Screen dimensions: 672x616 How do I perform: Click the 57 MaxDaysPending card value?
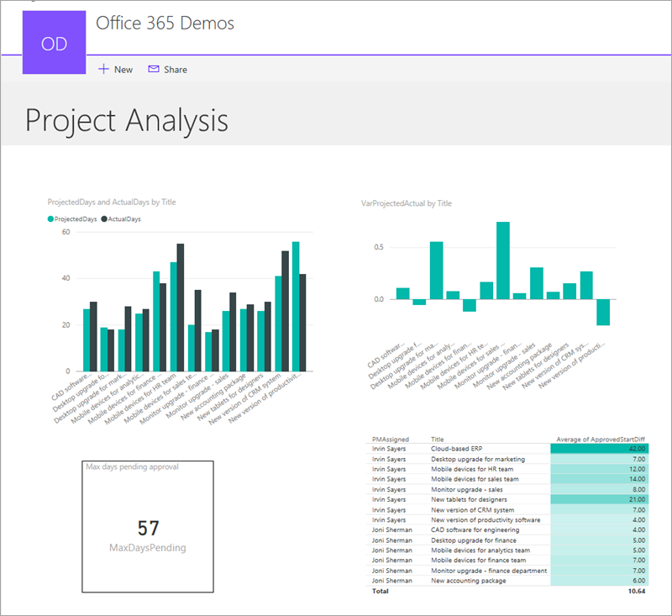click(149, 528)
